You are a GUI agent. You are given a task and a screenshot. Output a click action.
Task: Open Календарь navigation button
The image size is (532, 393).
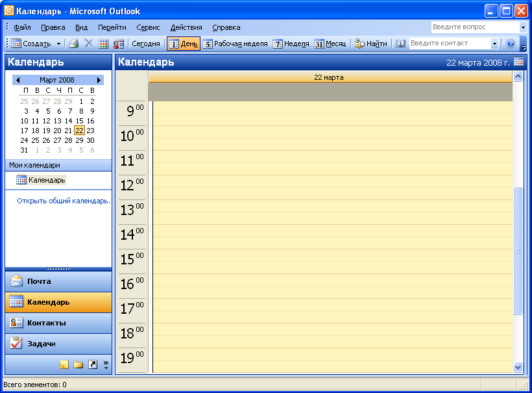coord(58,302)
